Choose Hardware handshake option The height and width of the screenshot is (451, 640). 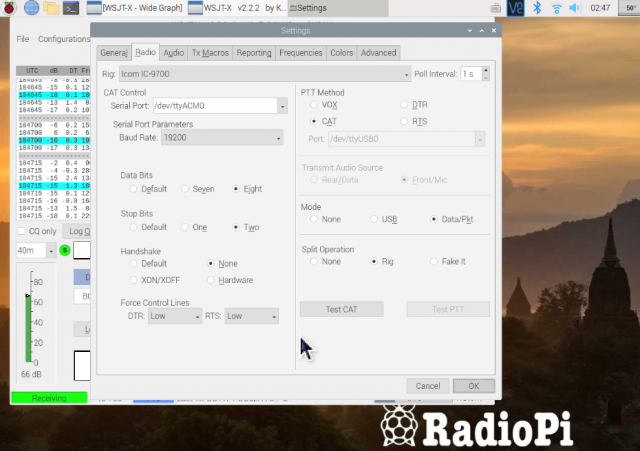point(230,280)
